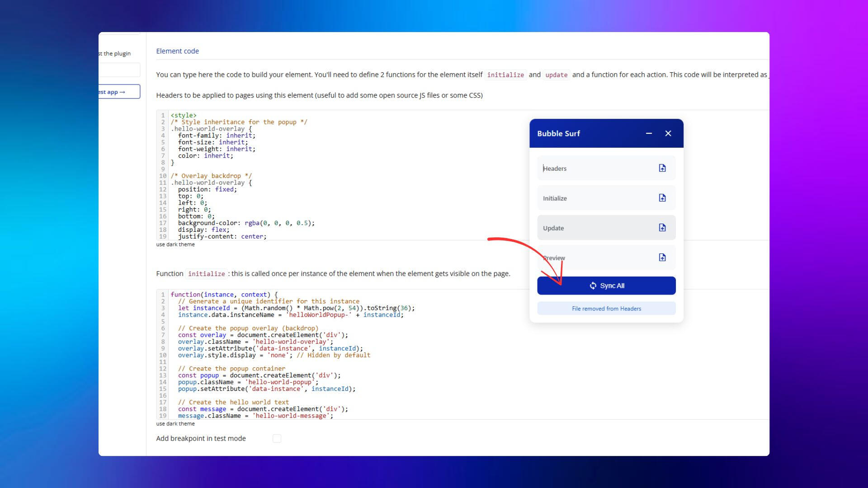
Task: Click the File removed from Headers notice
Action: point(606,309)
